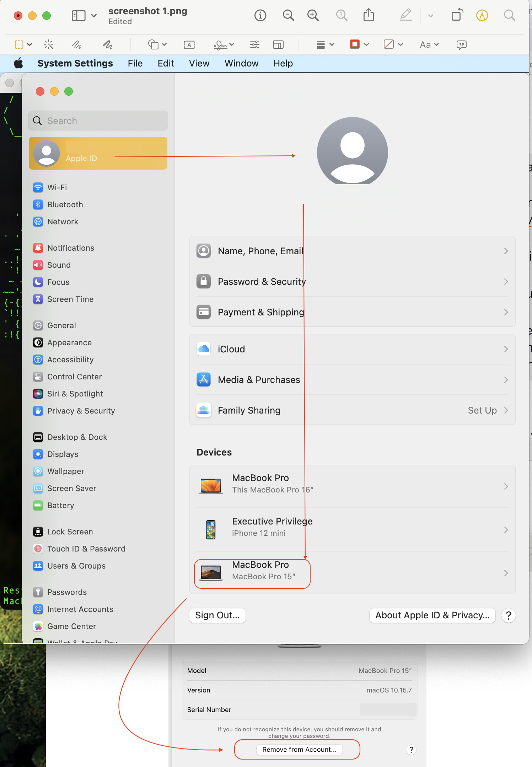Click the Rotate icon in Preview toolbar

tap(457, 15)
